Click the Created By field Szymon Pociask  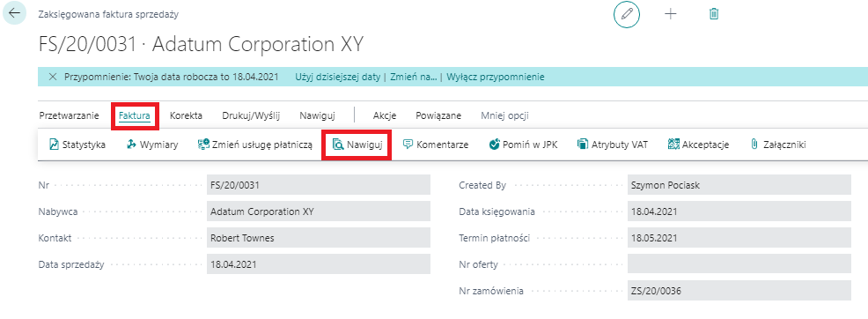pos(739,185)
